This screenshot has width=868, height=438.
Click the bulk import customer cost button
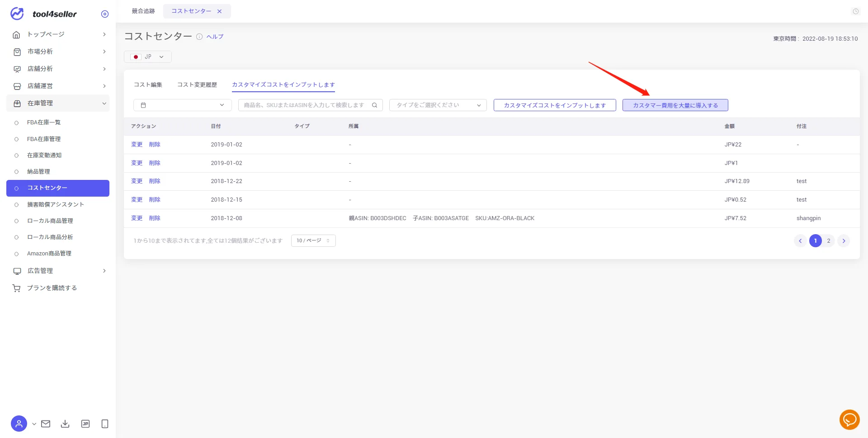[675, 105]
